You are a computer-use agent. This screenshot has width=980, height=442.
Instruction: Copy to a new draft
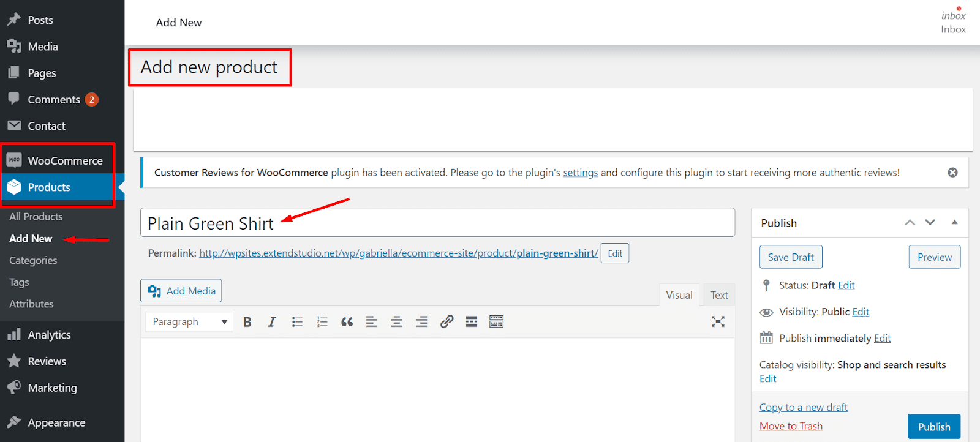click(x=804, y=408)
